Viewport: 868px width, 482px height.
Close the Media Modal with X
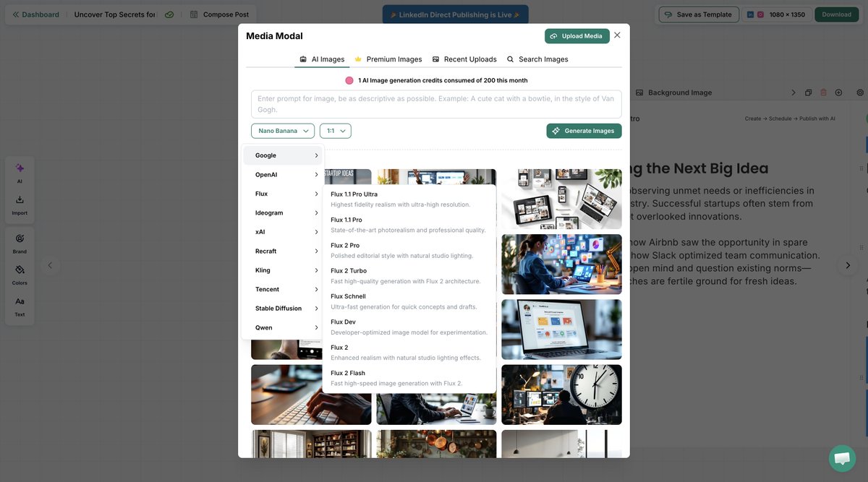pyautogui.click(x=617, y=35)
